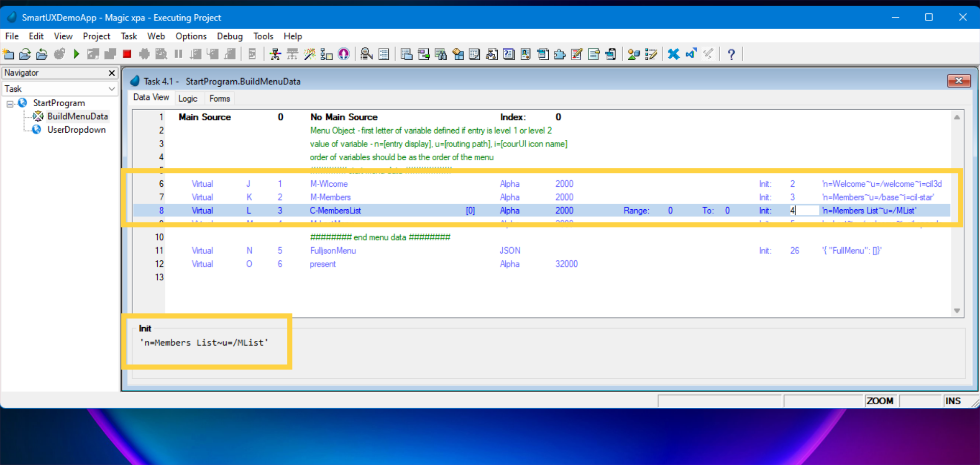Collapse the StartProgram tree node
The width and height of the screenshot is (980, 465).
(10, 103)
